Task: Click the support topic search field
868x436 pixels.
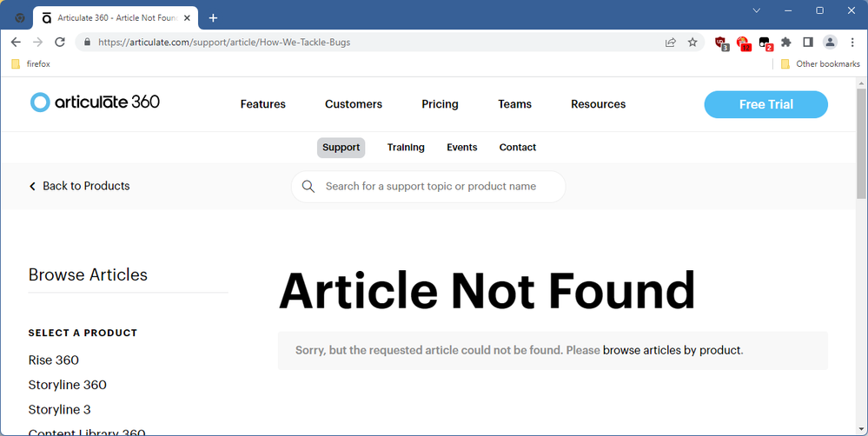Action: (x=430, y=187)
